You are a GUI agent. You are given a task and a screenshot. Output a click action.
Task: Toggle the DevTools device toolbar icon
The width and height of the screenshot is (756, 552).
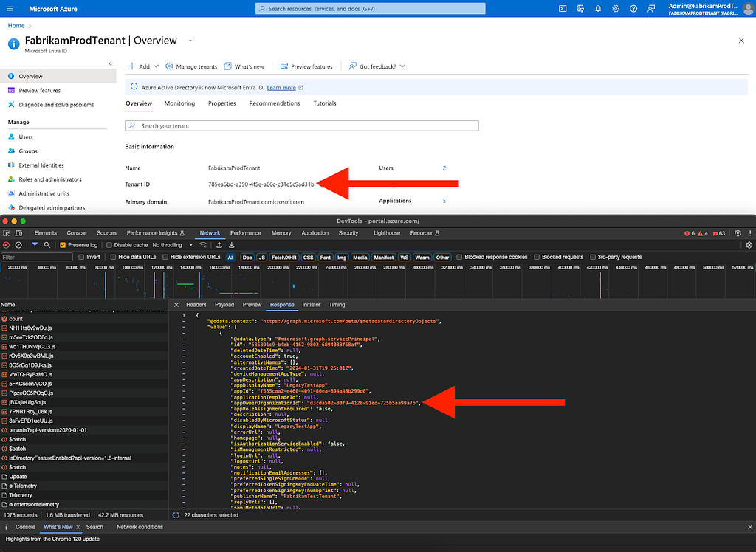(18, 233)
